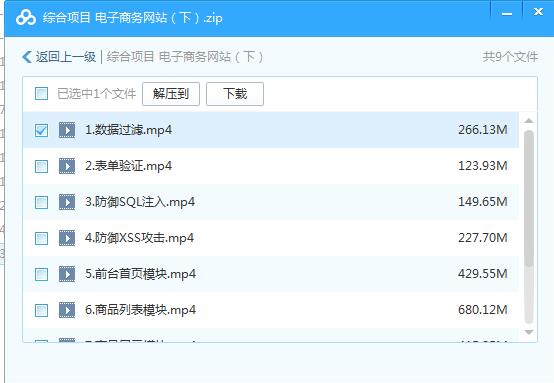Viewport: 554px width, 383px height.
Task: Click the video icon for 6.商品列表模块.mp4
Action: (x=67, y=310)
